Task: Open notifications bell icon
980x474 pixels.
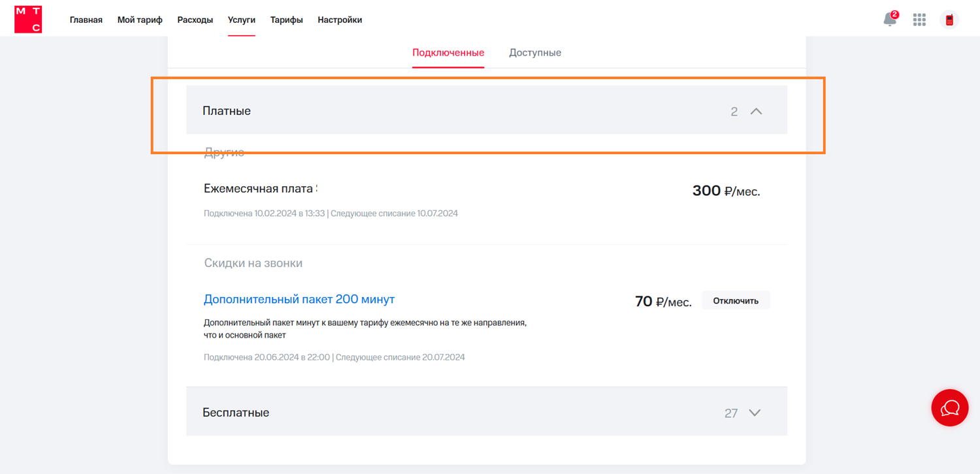Action: pyautogui.click(x=890, y=19)
